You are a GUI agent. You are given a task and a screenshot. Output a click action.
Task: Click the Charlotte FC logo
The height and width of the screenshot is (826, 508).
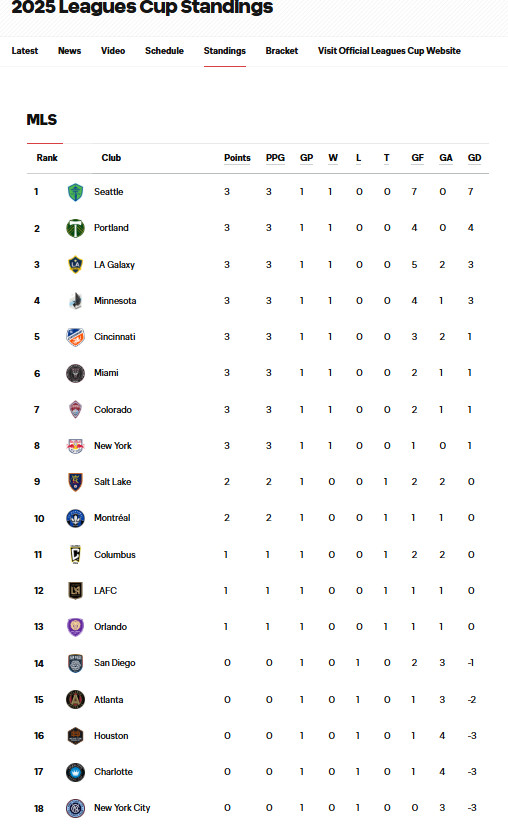pos(75,772)
